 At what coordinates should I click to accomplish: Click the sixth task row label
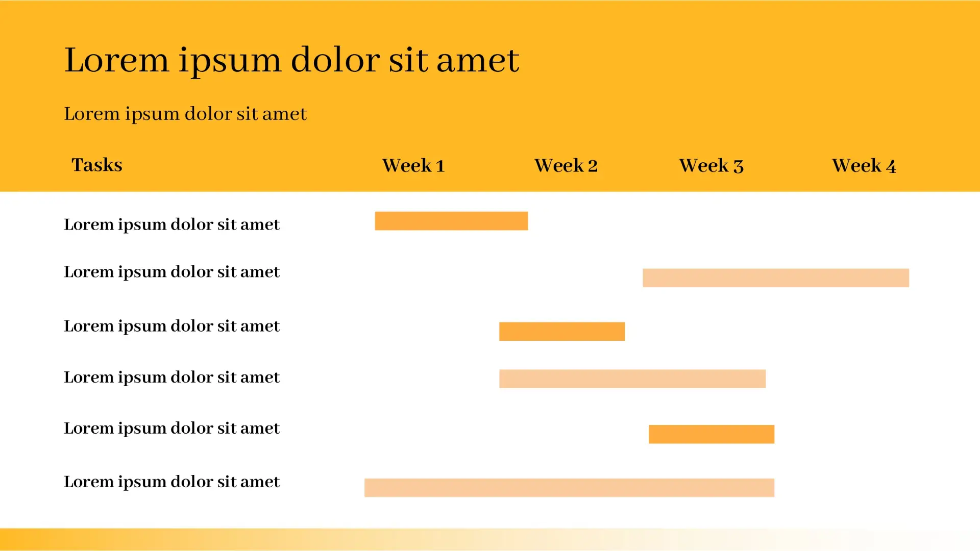(171, 482)
